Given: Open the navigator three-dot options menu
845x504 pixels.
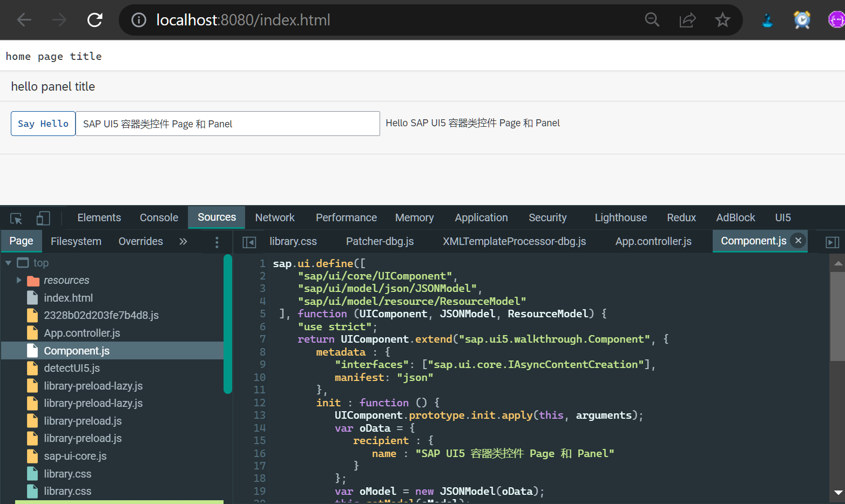Looking at the screenshot, I should pos(217,242).
